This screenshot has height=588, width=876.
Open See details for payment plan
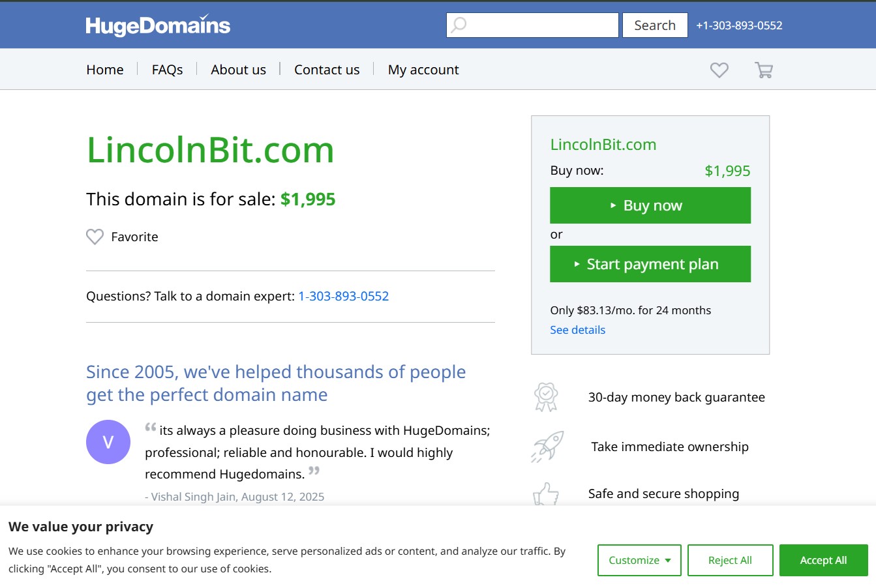pos(577,330)
